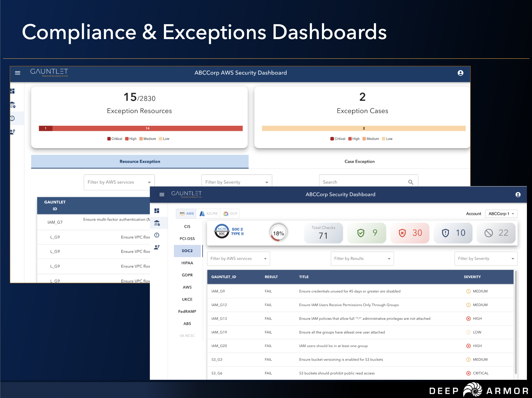The image size is (532, 398).
Task: Select the ABS compliance framework
Action: click(x=187, y=323)
